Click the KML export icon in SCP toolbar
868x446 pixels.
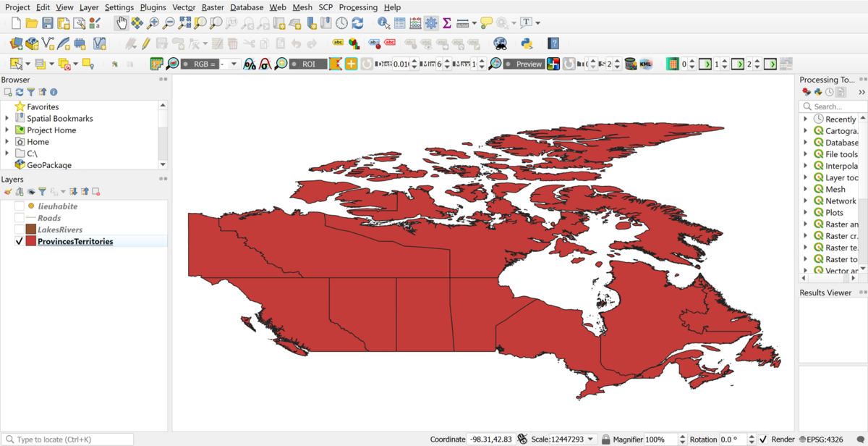(647, 64)
